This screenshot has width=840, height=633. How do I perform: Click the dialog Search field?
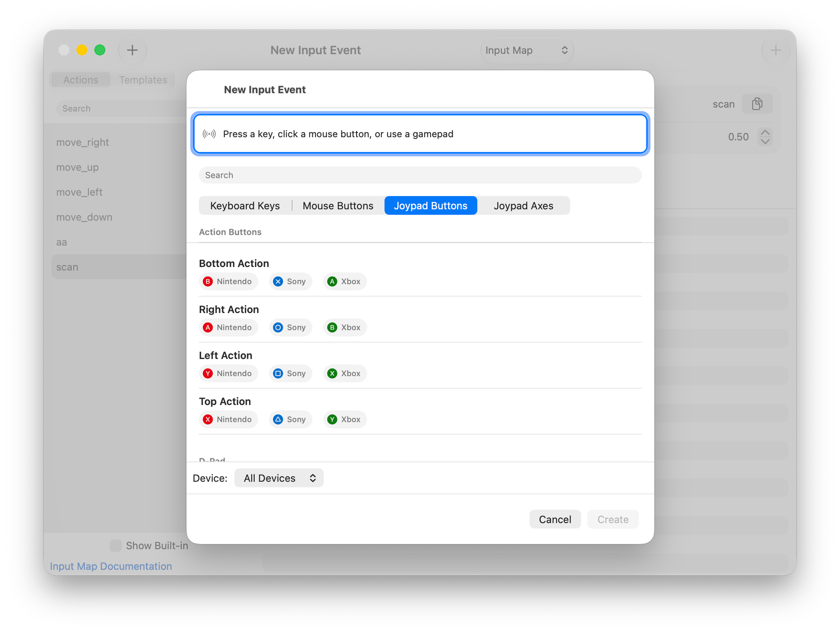[x=420, y=175]
